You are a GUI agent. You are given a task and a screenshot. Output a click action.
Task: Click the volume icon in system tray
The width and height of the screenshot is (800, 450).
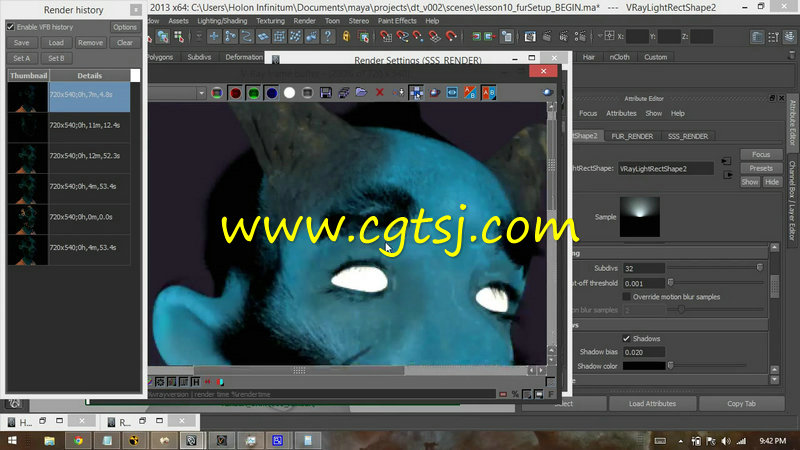click(x=726, y=441)
